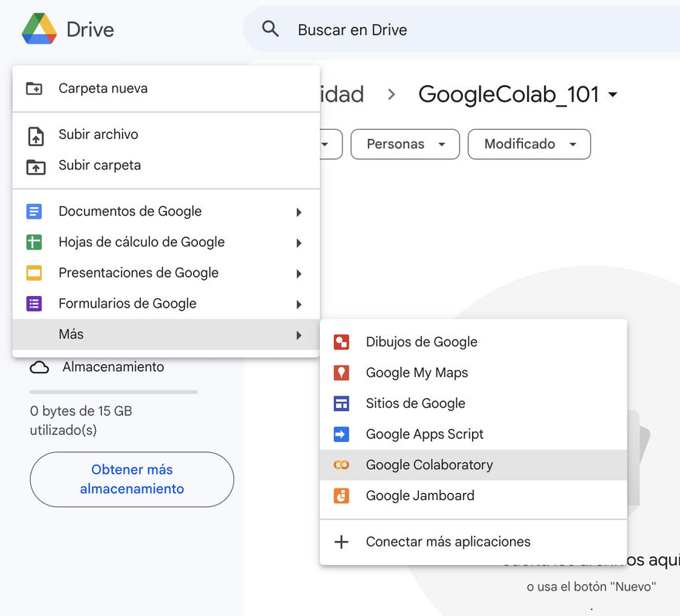680x616 pixels.
Task: Click the 'Documentos de Google' label
Action: click(130, 211)
